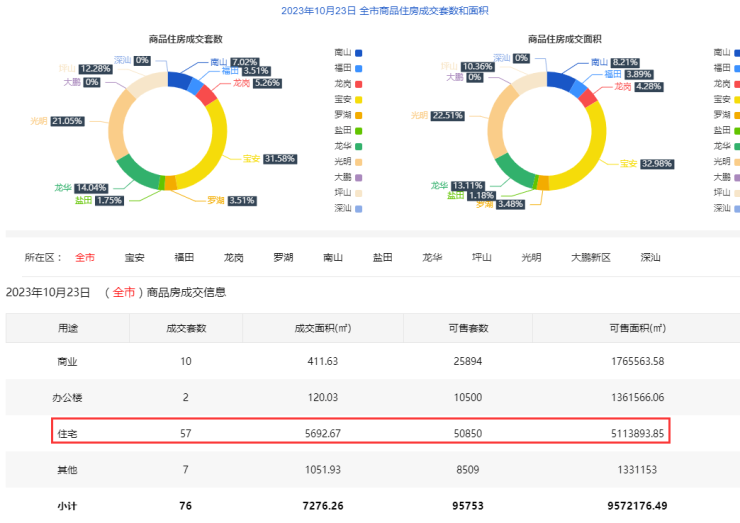Viewport: 740px width, 523px height.
Task: Click 成交面积(㎡) column header
Action: tap(323, 328)
